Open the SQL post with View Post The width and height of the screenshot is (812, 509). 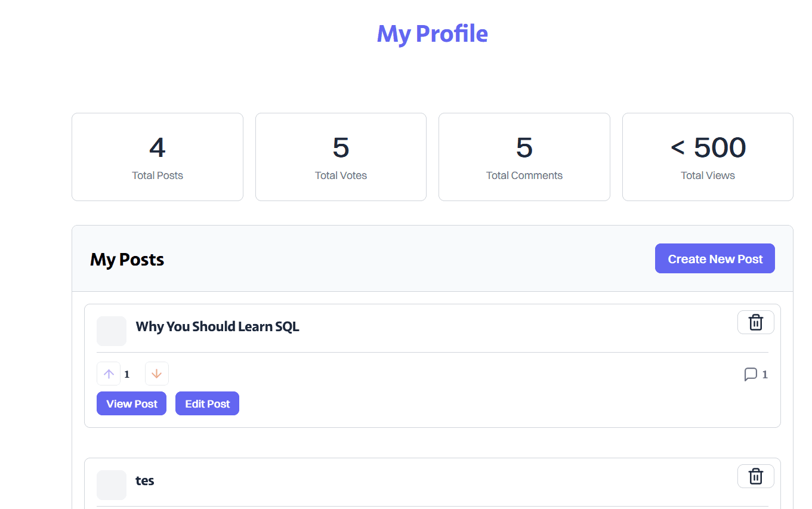[x=131, y=404]
